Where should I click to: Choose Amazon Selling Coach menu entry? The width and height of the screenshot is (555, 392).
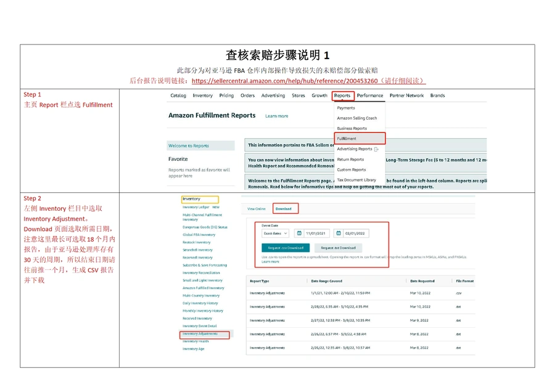point(357,118)
